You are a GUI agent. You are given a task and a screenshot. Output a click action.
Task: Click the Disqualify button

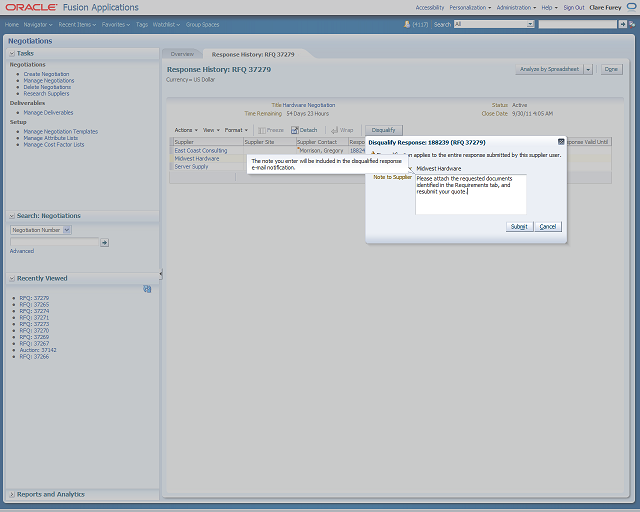tap(384, 130)
